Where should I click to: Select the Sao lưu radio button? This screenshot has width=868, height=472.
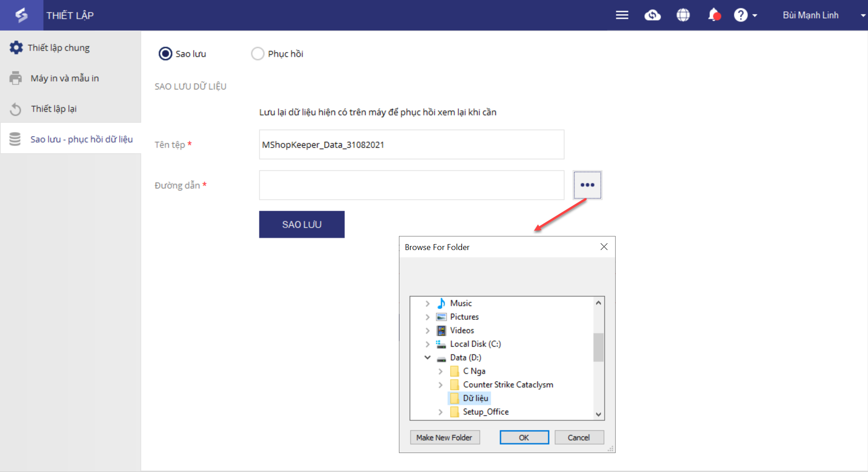(166, 54)
